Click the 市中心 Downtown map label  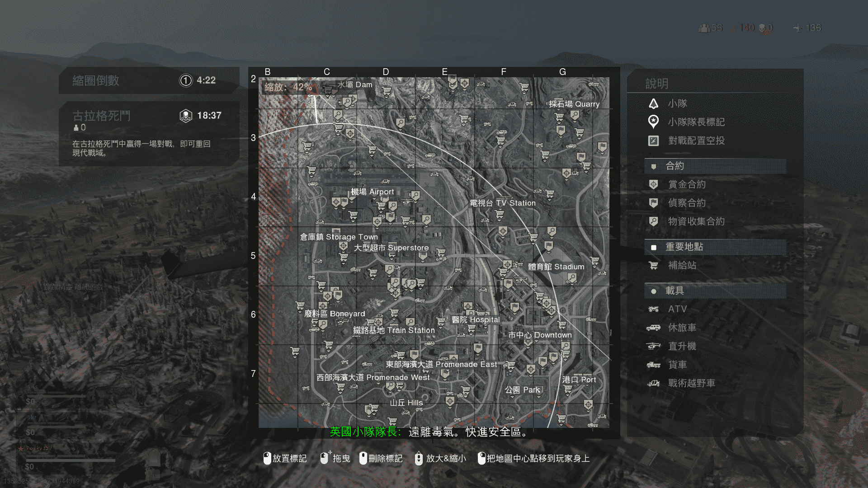540,335
